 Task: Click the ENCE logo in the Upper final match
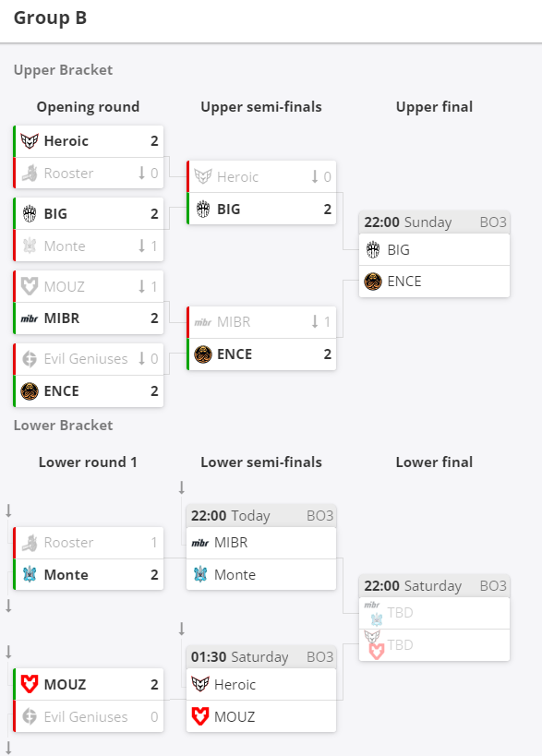(x=373, y=282)
